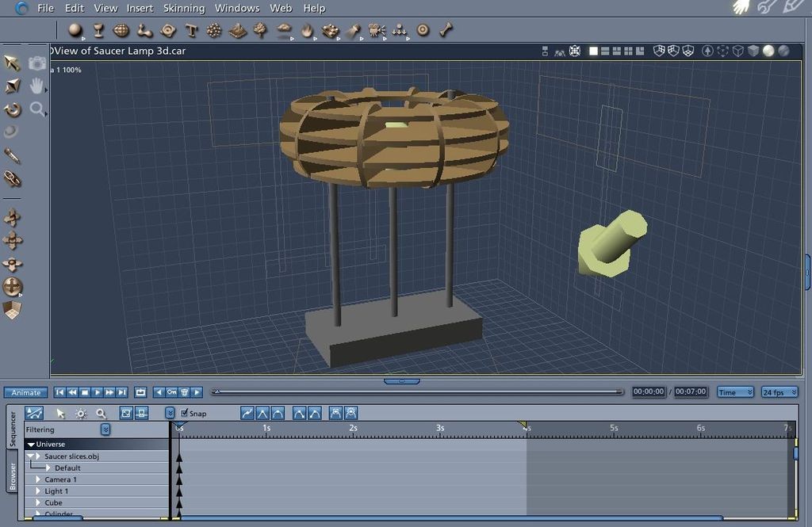Screen dimensions: 812x527
Task: Set flat shaded cube display mode
Action: point(753,51)
